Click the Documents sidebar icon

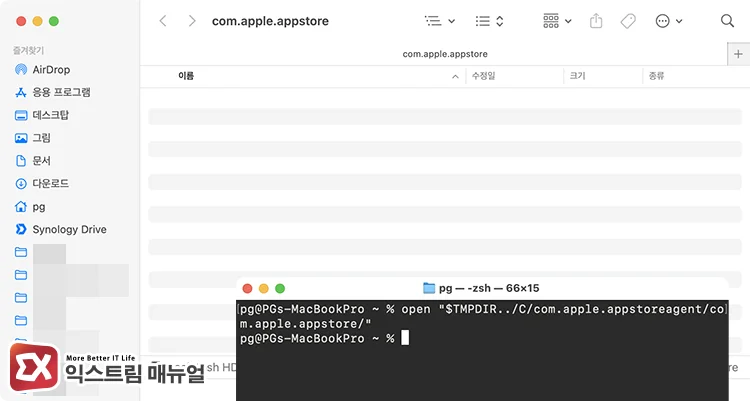(x=21, y=161)
